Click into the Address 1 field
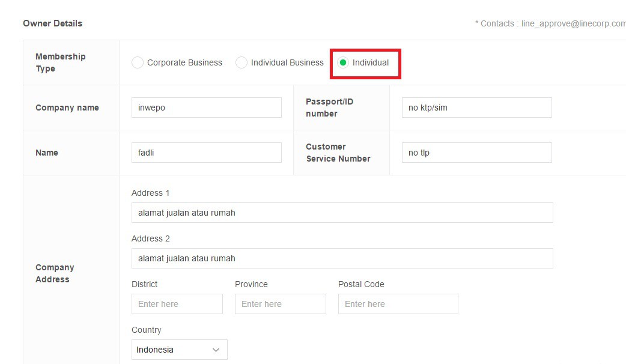 [342, 213]
